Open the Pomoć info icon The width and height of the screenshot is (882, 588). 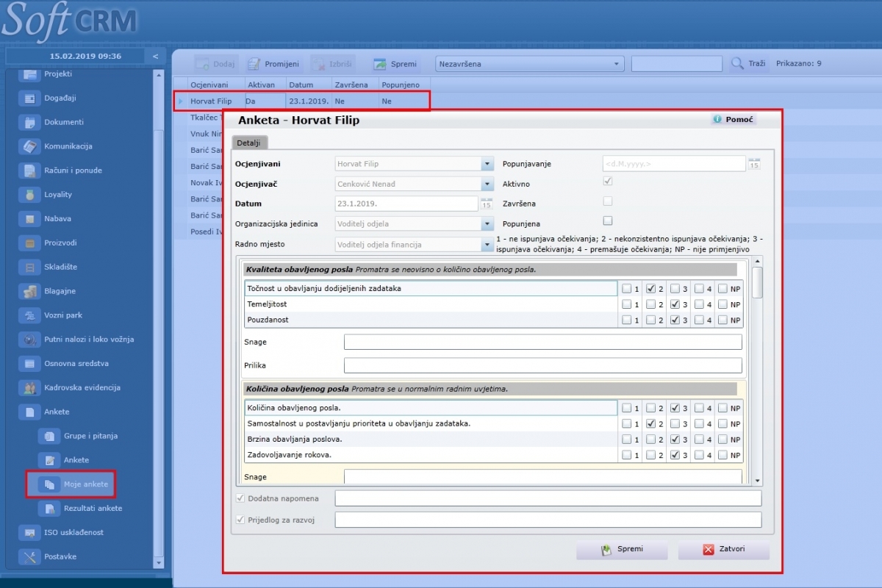(716, 119)
